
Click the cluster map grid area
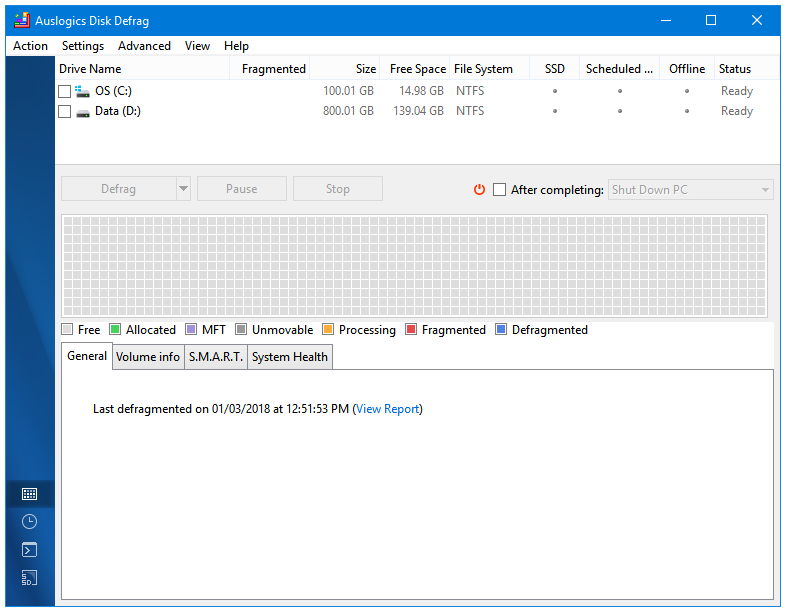[415, 266]
